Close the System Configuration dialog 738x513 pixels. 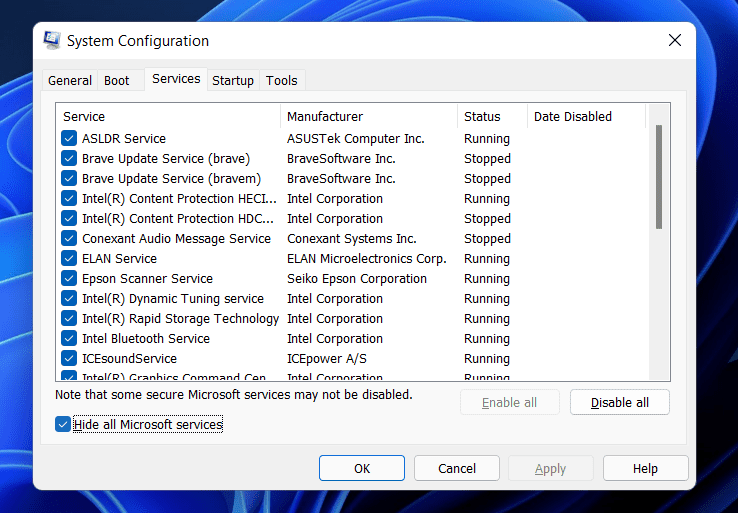[x=675, y=40]
